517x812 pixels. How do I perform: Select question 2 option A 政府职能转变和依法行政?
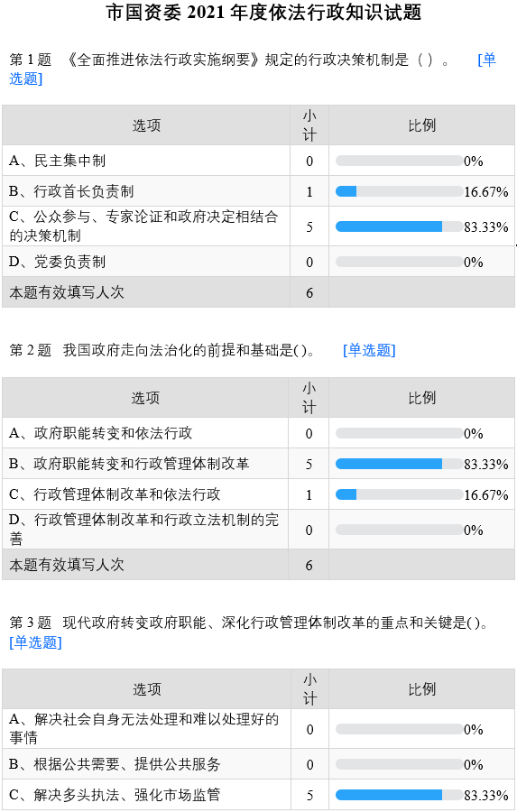100,433
